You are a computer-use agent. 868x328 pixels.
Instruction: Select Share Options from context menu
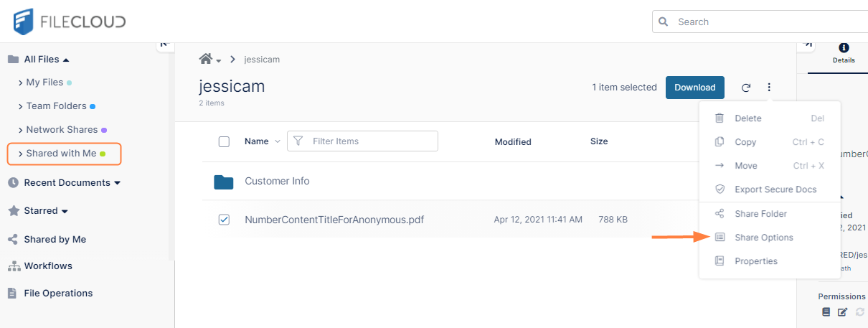[763, 238]
